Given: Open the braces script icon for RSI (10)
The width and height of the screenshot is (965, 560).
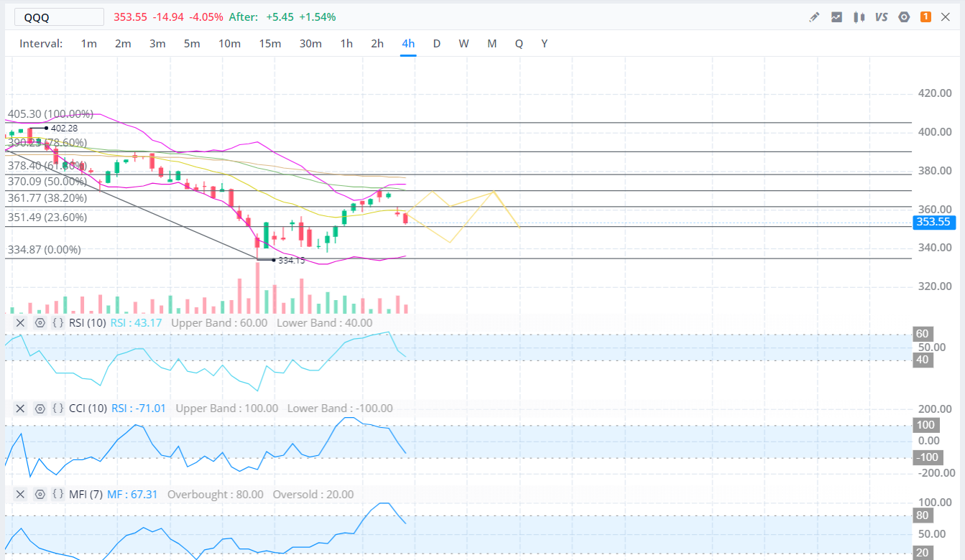Looking at the screenshot, I should tap(58, 323).
